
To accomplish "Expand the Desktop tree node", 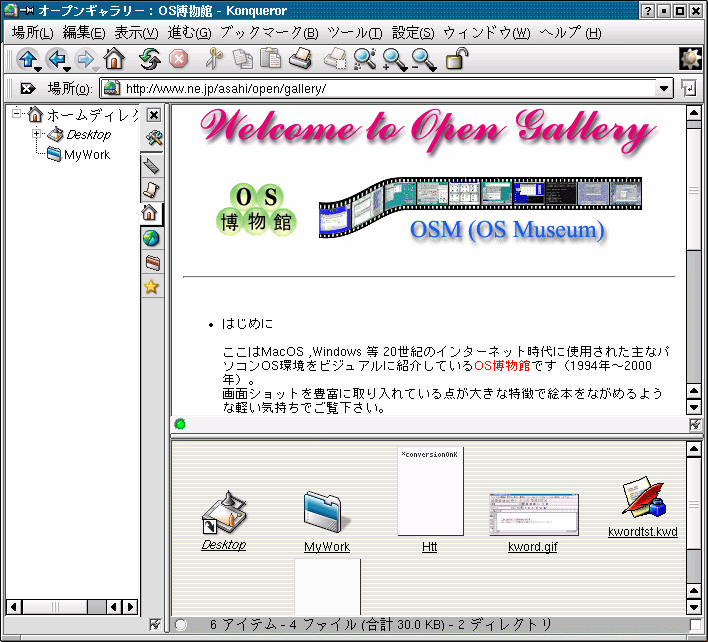I will point(37,134).
